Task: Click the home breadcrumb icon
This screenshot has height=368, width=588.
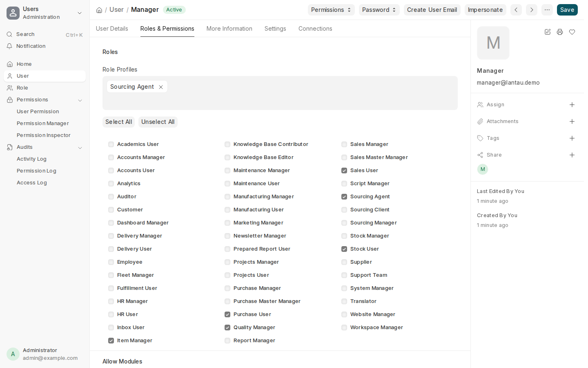Action: (x=99, y=10)
